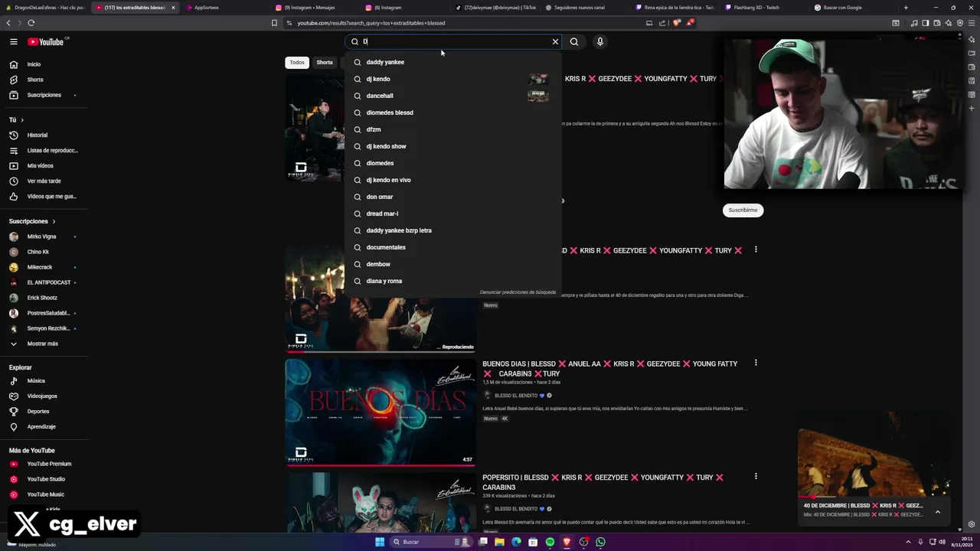Click the magnifier search submit button
The width and height of the screenshot is (980, 551).
(x=574, y=41)
